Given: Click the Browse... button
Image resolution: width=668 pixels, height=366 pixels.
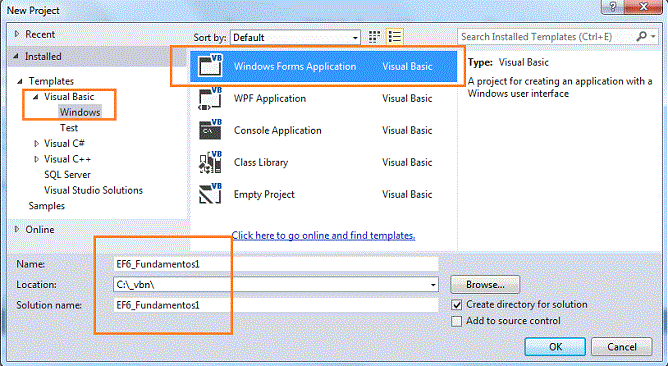Looking at the screenshot, I should coord(485,285).
